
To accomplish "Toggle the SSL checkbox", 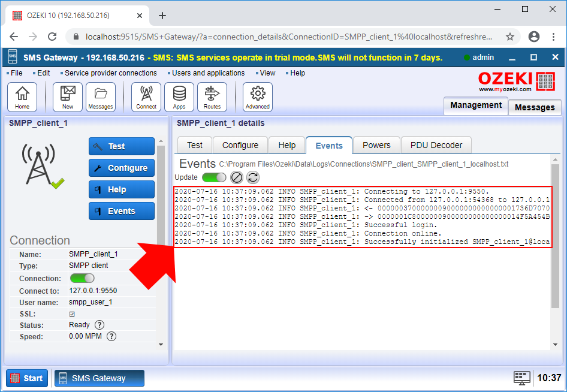I will [72, 314].
